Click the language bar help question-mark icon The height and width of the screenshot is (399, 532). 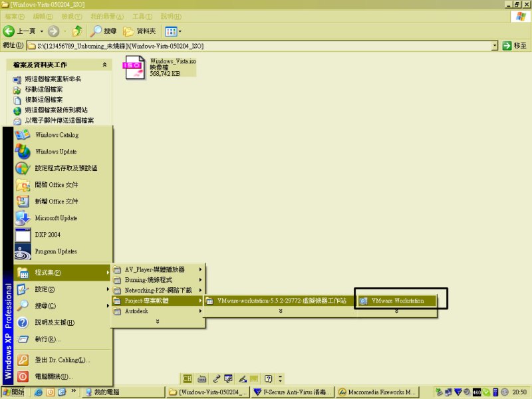pyautogui.click(x=268, y=378)
